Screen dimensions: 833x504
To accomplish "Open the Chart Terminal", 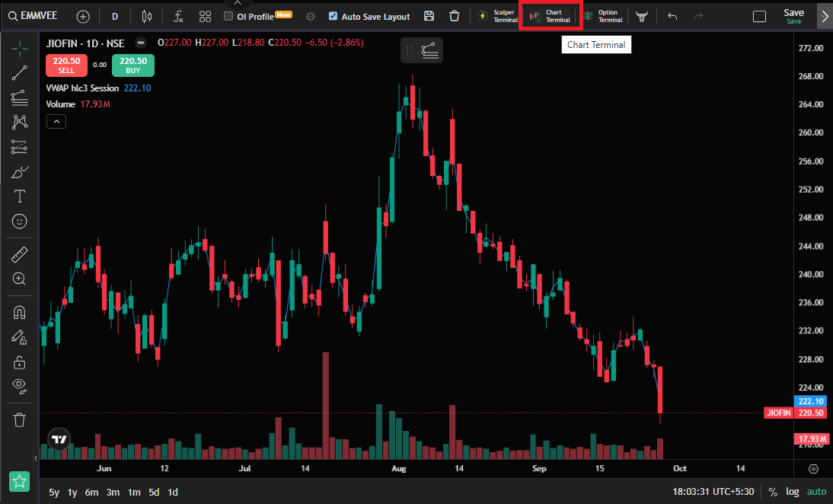I will [x=551, y=16].
